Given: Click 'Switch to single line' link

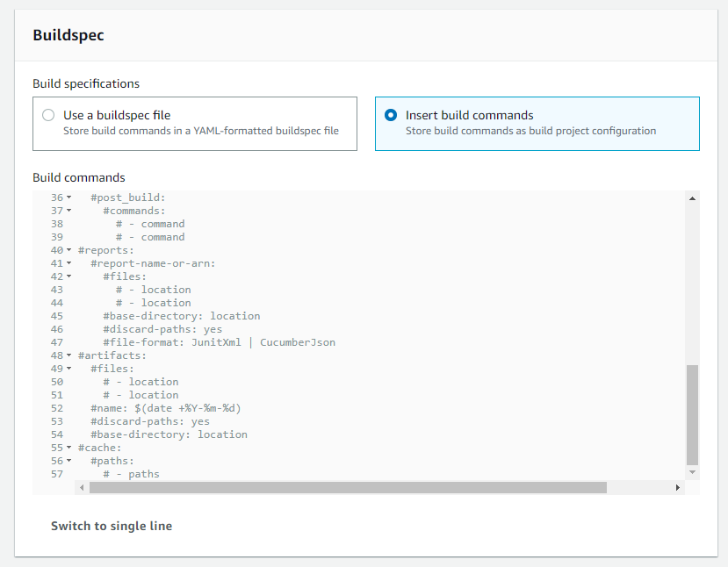Looking at the screenshot, I should [x=112, y=526].
